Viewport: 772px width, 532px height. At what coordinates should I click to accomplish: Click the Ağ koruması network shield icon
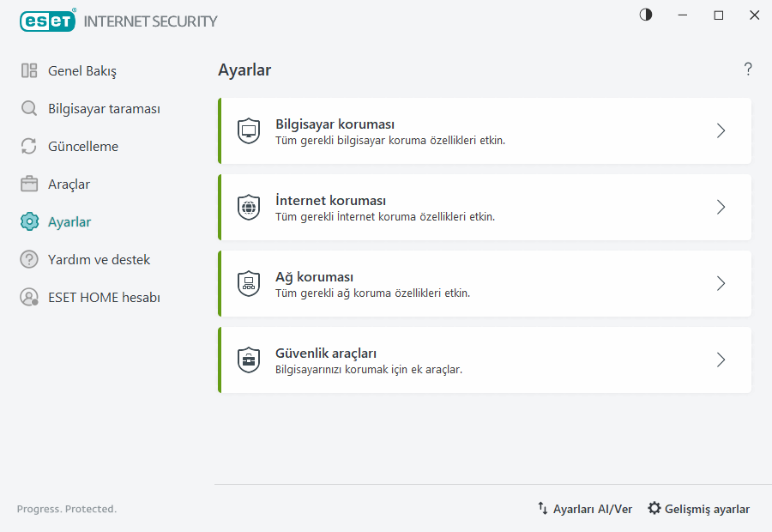pyautogui.click(x=249, y=283)
